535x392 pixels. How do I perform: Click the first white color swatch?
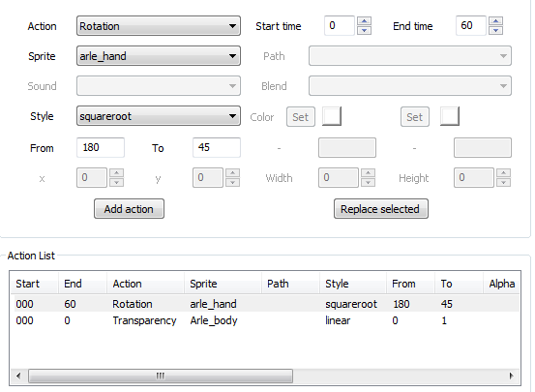pyautogui.click(x=332, y=116)
